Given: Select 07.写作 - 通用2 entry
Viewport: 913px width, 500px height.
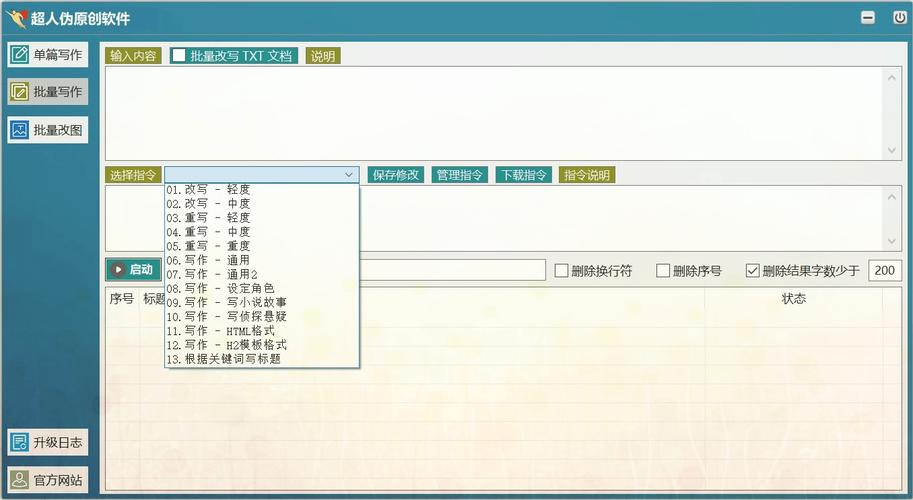Looking at the screenshot, I should [262, 274].
